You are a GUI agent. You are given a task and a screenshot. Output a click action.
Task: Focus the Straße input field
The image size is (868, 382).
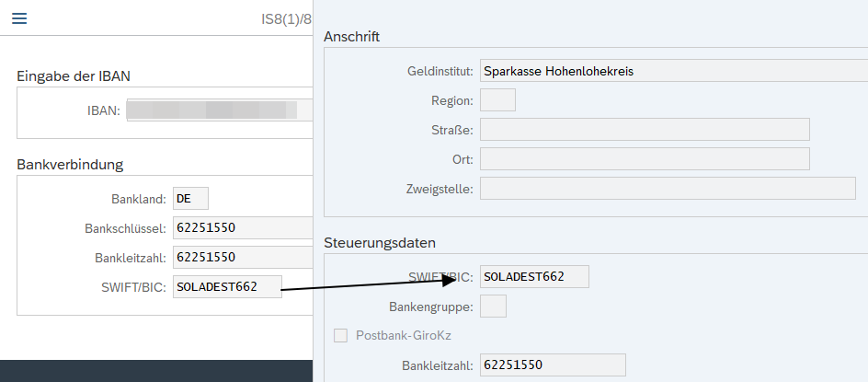(x=645, y=130)
